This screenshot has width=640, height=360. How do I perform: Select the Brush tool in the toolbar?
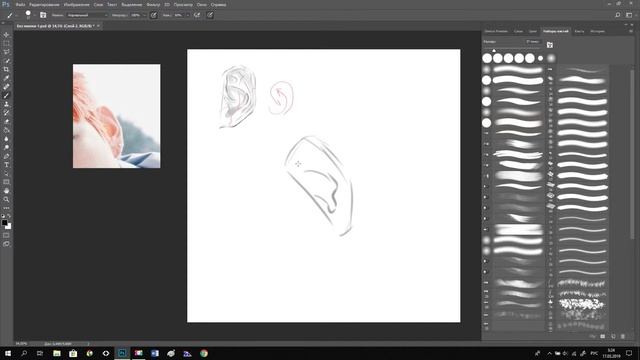[6, 96]
